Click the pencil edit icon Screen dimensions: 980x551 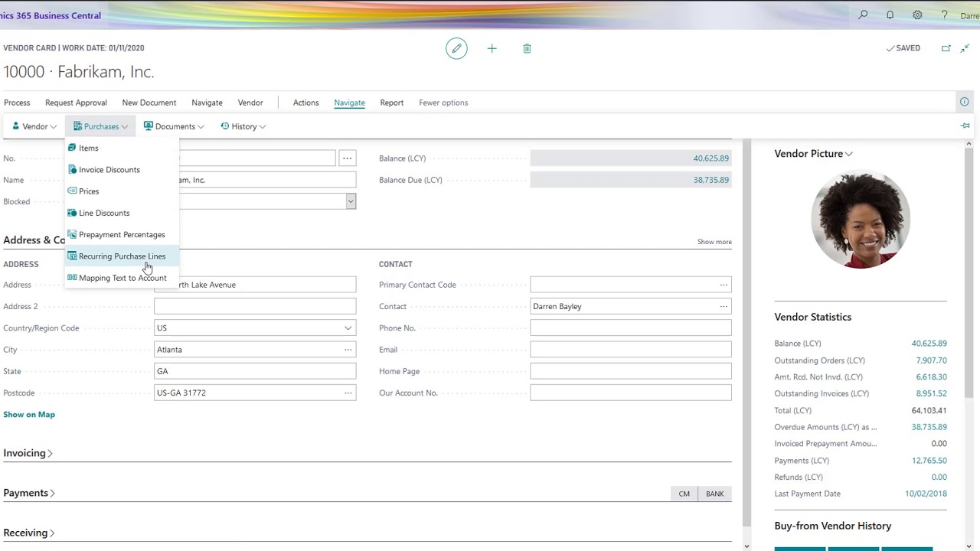tap(456, 48)
